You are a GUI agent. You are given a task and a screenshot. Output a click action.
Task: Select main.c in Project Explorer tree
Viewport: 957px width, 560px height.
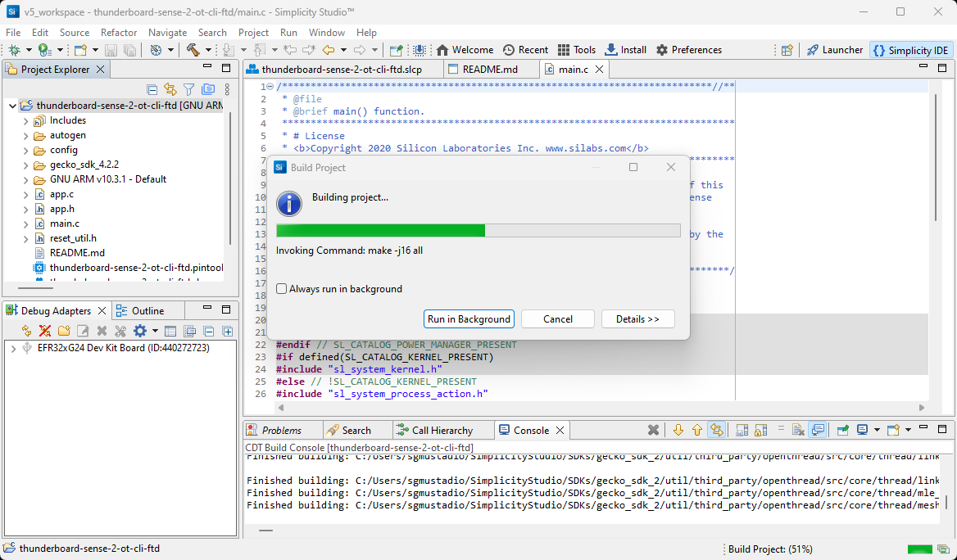64,224
